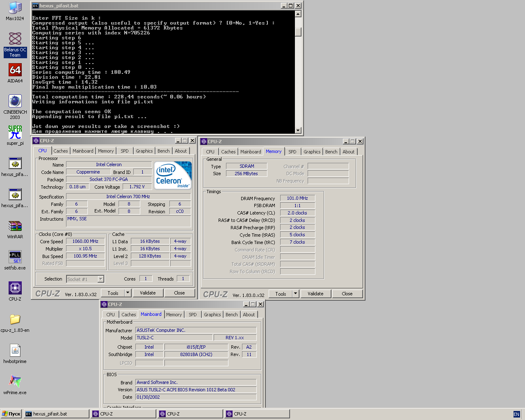Switch to the second CPU-Z taskbar button

pos(190,414)
